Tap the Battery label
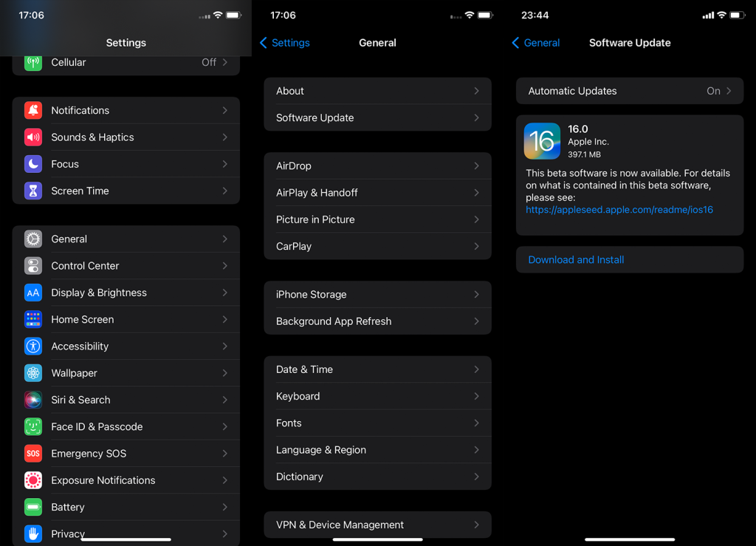The width and height of the screenshot is (756, 546). (x=67, y=508)
